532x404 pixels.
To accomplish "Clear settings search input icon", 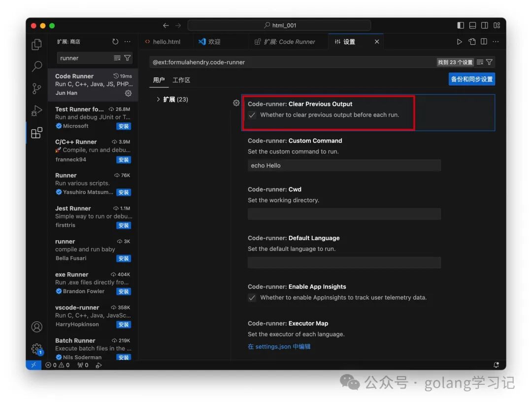I will click(x=480, y=62).
